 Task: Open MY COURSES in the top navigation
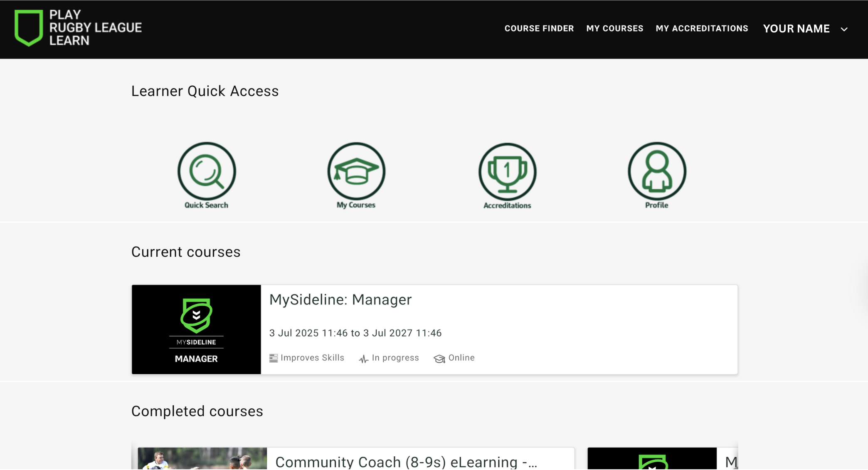pyautogui.click(x=615, y=28)
